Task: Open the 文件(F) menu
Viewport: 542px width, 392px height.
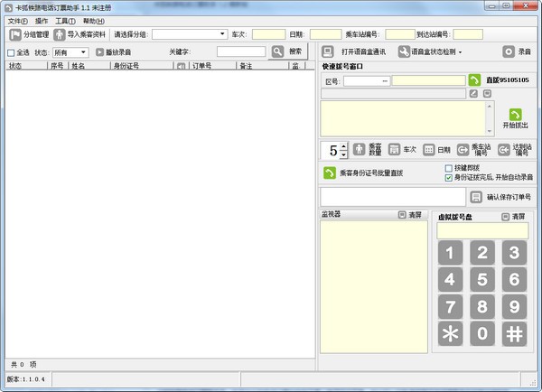Action: [x=18, y=21]
